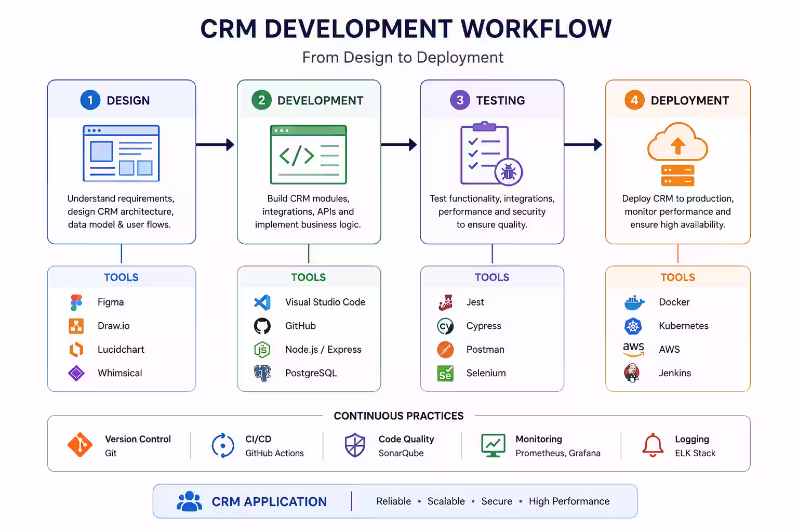Click the Whimsical purple diamond icon
Image resolution: width=798 pixels, height=532 pixels.
coord(76,373)
